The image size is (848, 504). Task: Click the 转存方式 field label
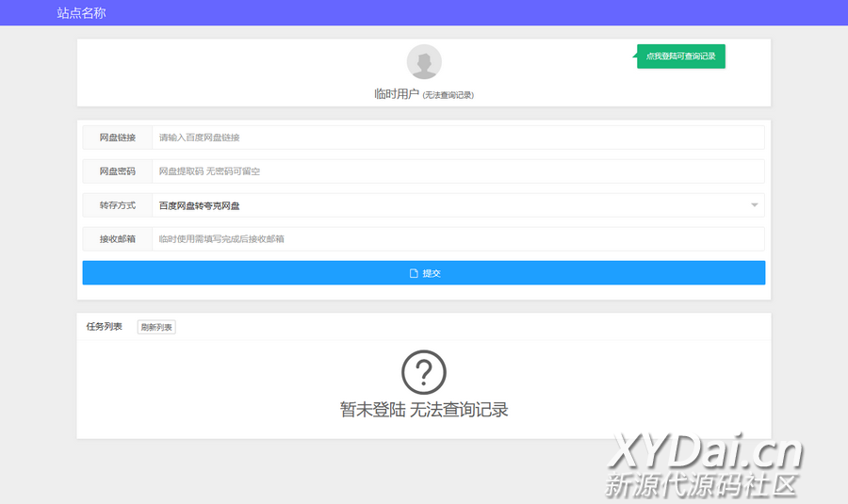[118, 205]
